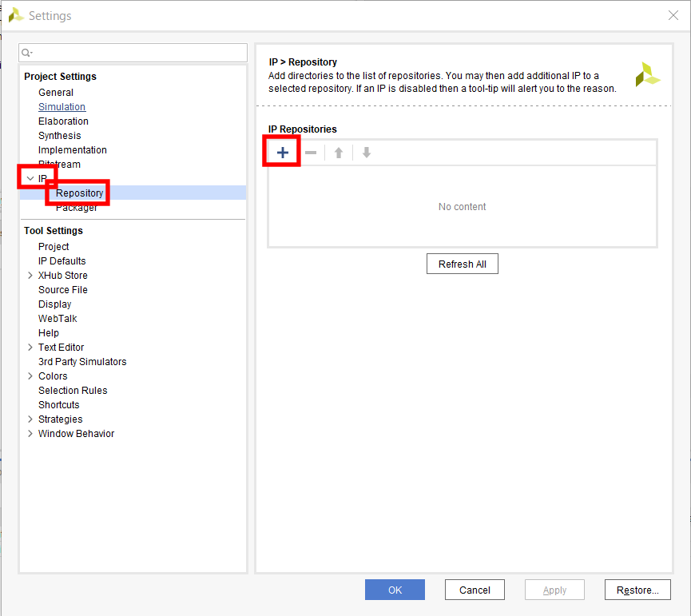Open Bitstream settings
The width and height of the screenshot is (691, 616).
point(59,165)
